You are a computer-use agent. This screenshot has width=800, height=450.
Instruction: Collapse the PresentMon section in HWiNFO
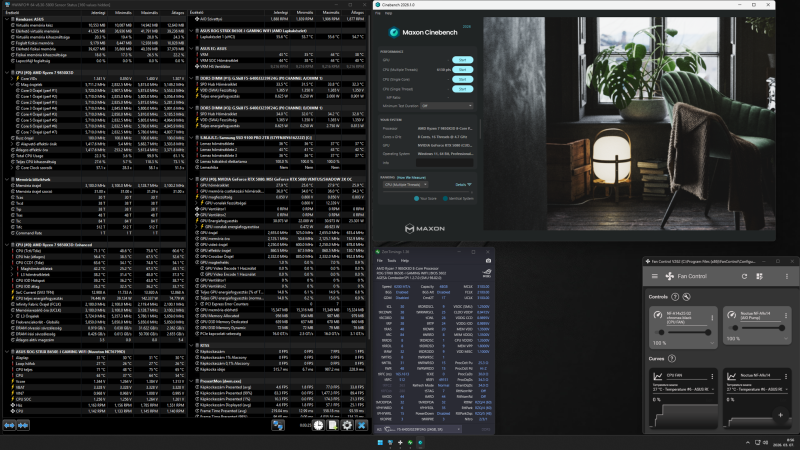click(191, 381)
